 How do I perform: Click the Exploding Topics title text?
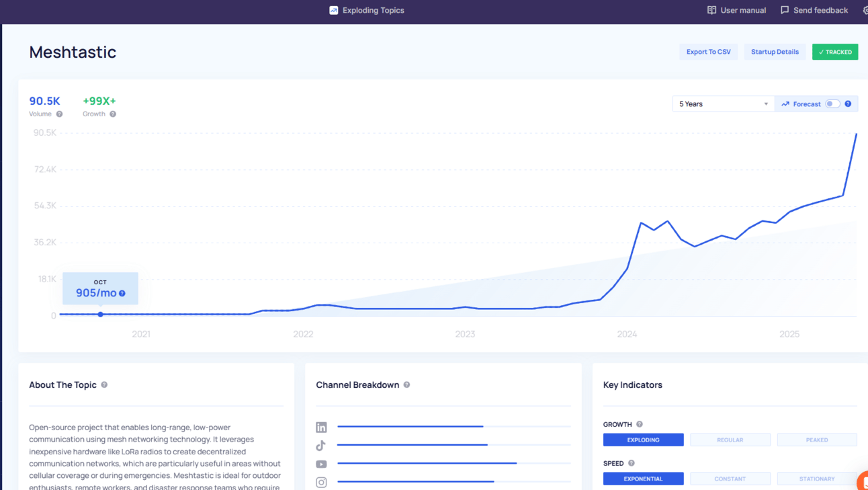coord(374,10)
